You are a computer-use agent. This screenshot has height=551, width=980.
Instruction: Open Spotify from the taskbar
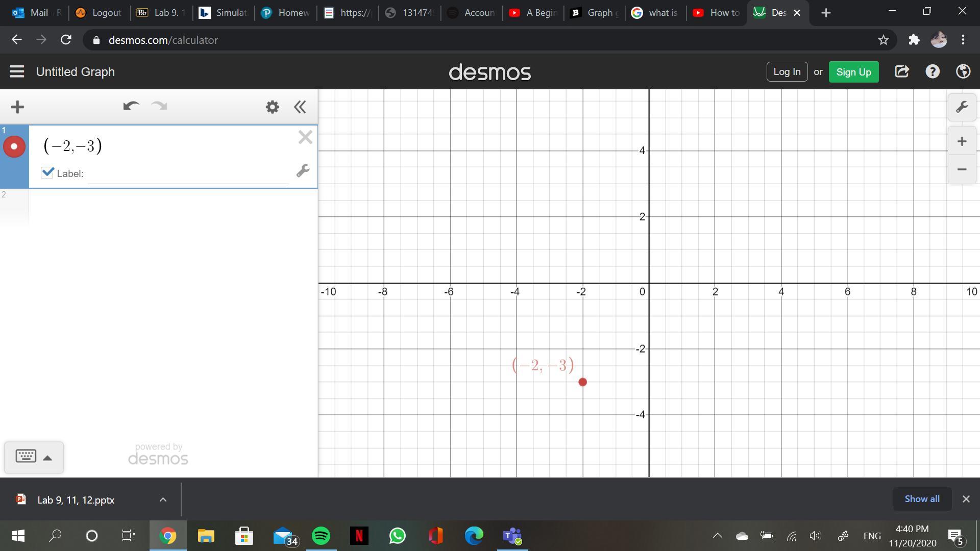321,536
